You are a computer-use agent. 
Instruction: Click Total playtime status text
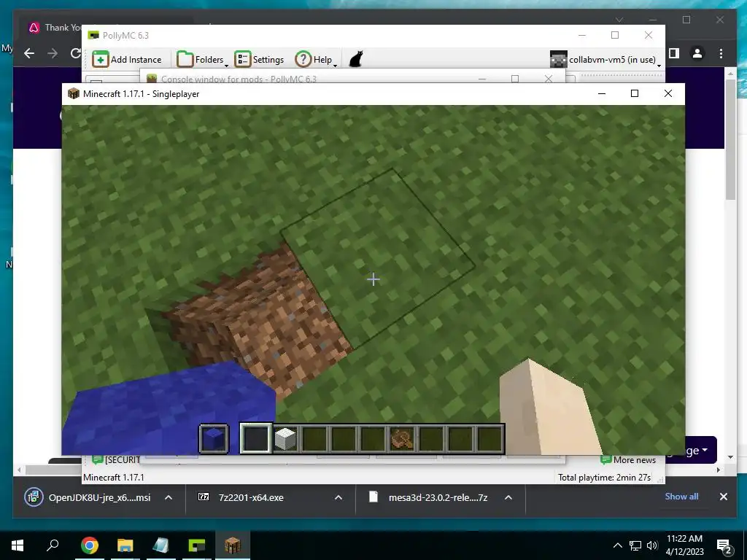point(604,477)
